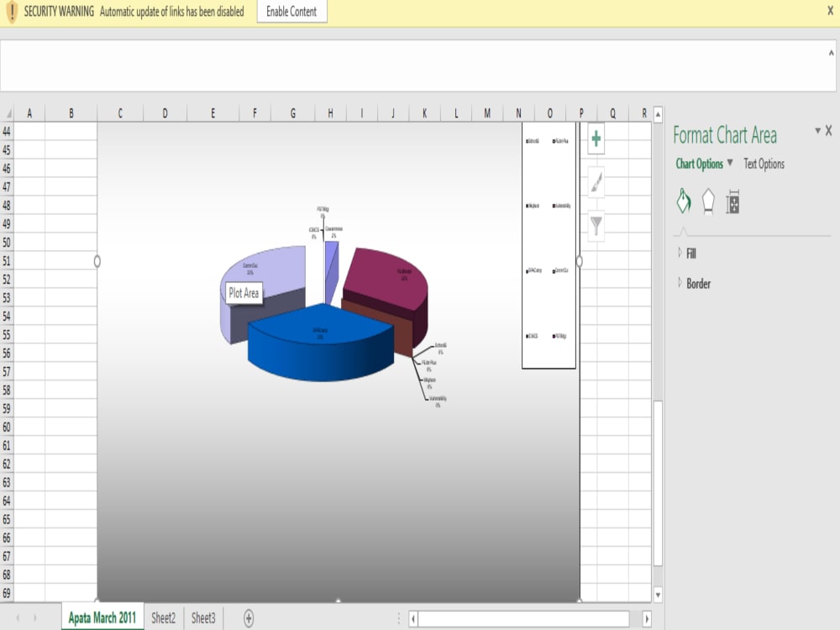The width and height of the screenshot is (840, 630).
Task: Select the maroon pie slice
Action: tap(386, 297)
